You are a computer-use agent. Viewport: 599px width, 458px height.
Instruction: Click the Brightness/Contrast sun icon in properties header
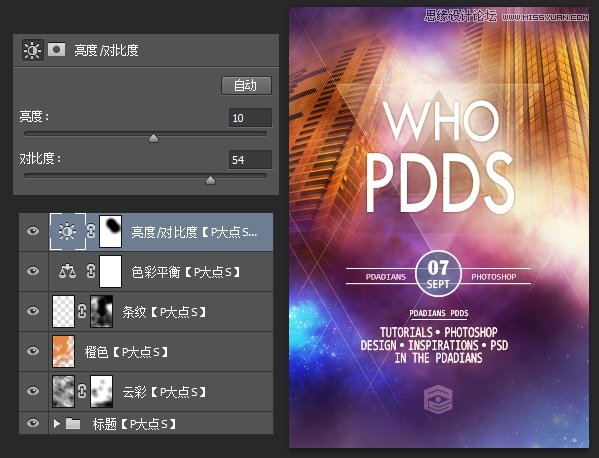32,50
